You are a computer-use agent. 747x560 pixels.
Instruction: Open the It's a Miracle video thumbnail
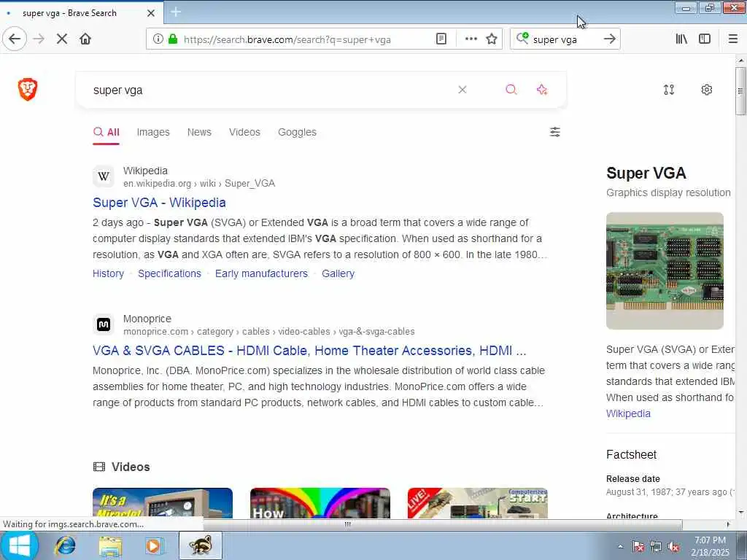pos(163,503)
